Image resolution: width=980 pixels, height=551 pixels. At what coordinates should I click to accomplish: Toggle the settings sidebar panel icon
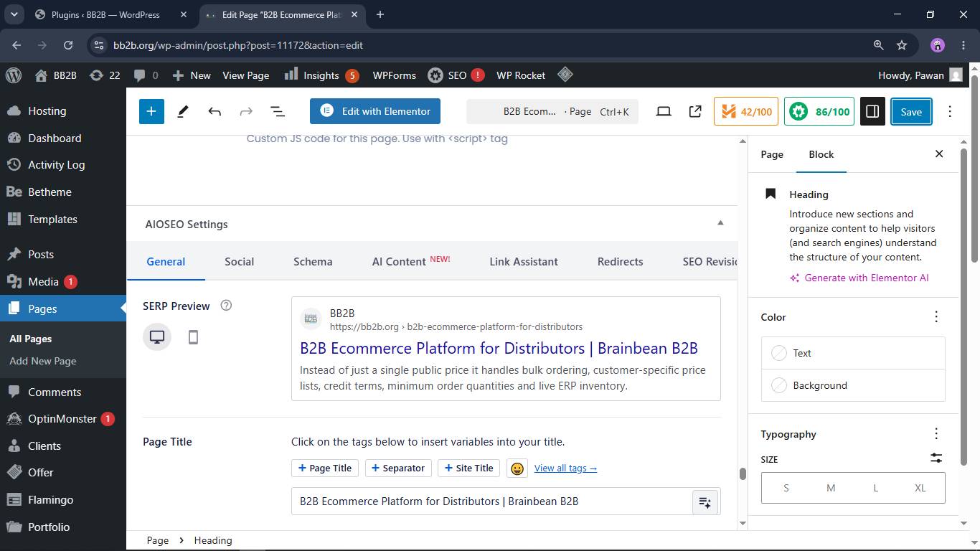(872, 111)
